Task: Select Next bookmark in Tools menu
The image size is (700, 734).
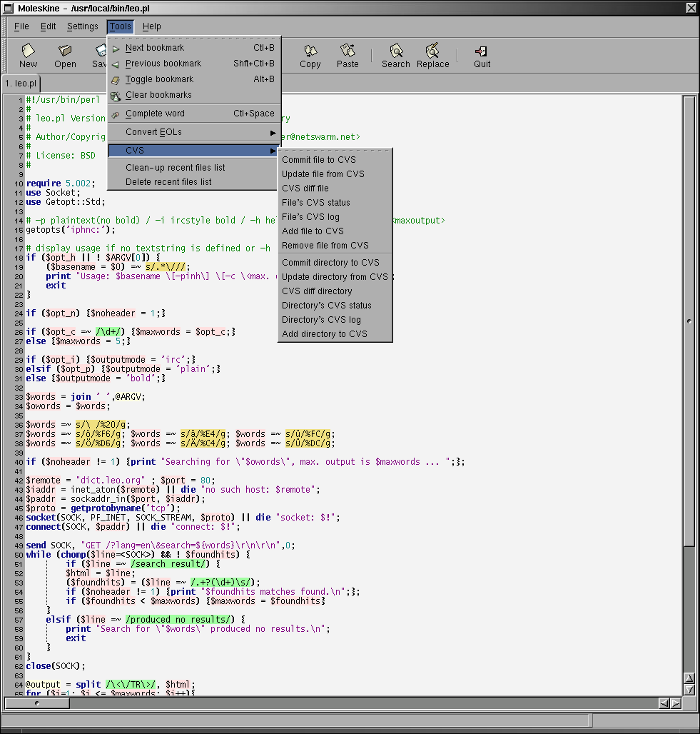Action: (154, 48)
